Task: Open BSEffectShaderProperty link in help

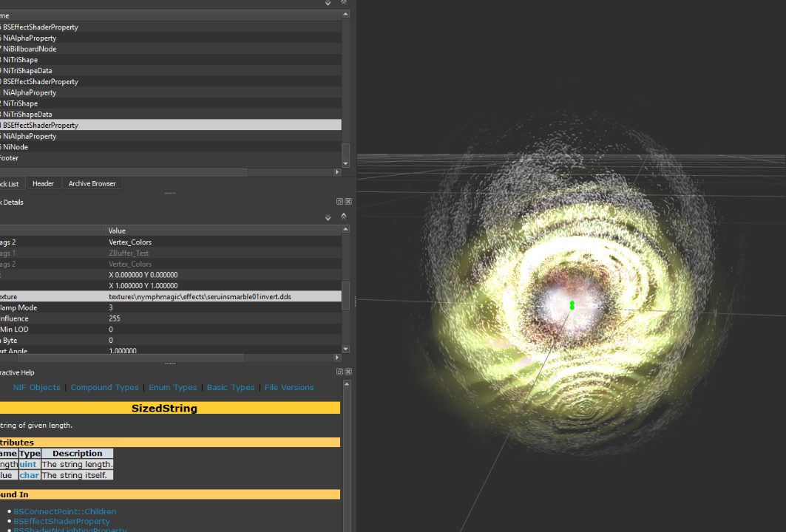Action: 61,522
